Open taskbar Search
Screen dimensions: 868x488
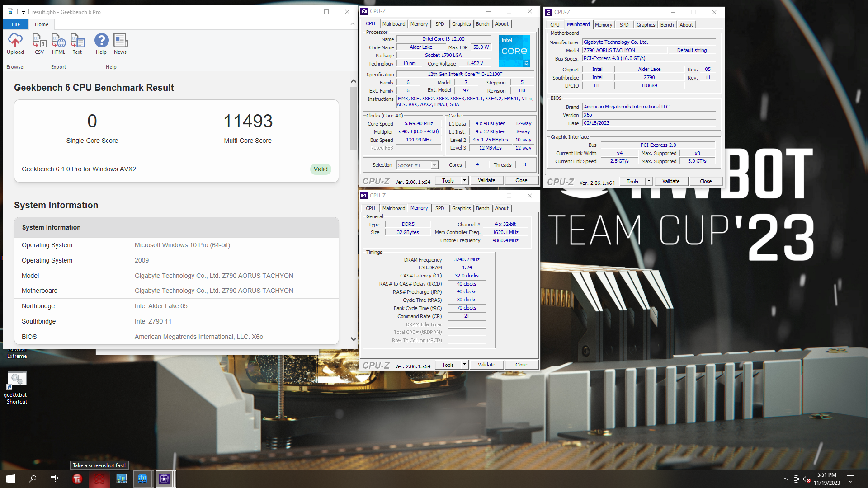pos(33,479)
